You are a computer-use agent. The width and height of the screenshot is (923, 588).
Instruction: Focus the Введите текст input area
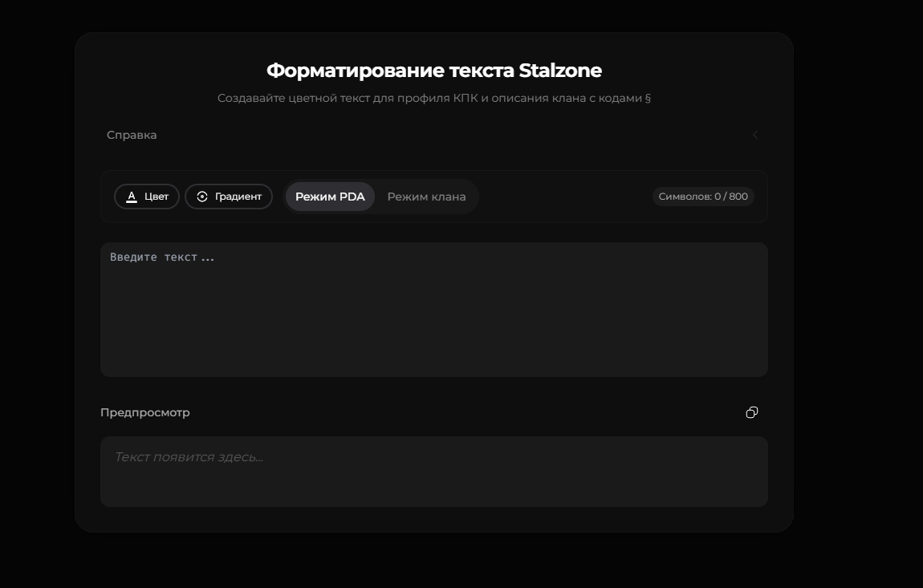click(x=434, y=310)
